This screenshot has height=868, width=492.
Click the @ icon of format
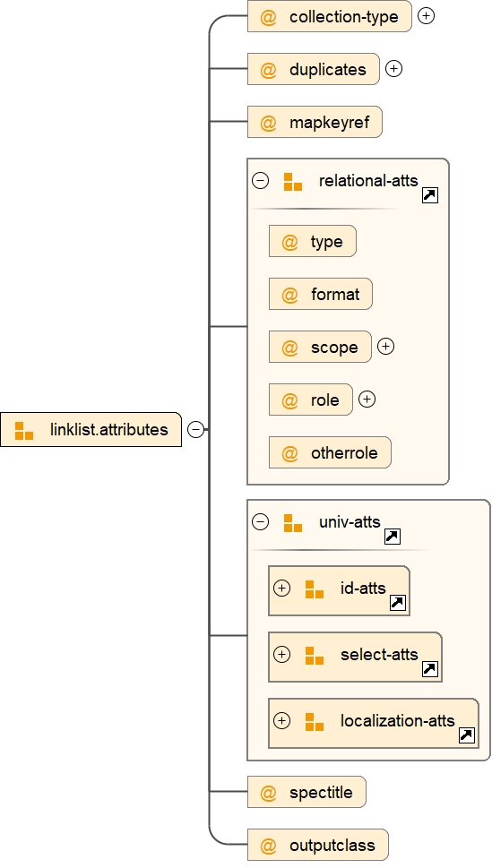tap(289, 295)
